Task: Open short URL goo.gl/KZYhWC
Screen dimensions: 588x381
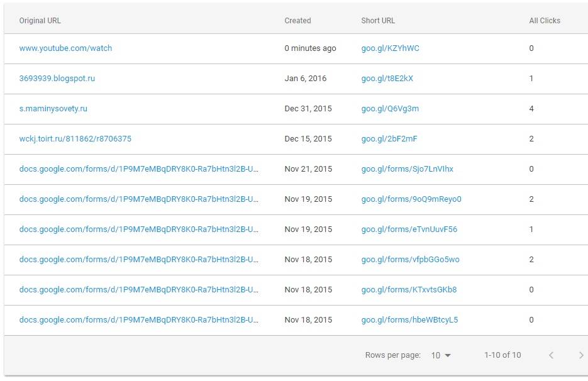Action: coord(390,48)
